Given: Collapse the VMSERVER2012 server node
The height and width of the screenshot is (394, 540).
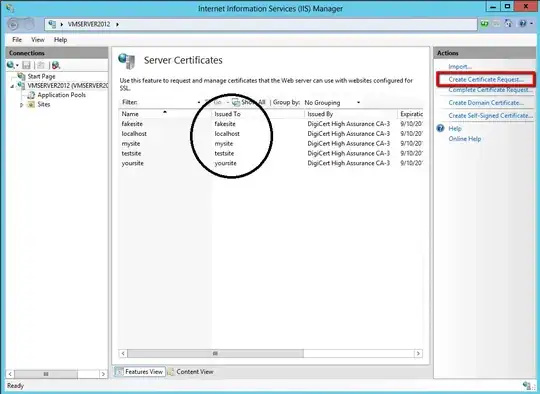Looking at the screenshot, I should (x=12, y=86).
